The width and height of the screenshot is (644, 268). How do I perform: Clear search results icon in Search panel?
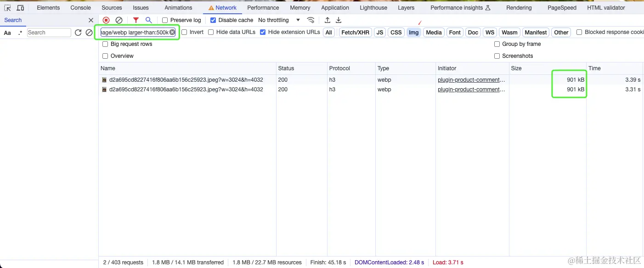pyautogui.click(x=89, y=33)
